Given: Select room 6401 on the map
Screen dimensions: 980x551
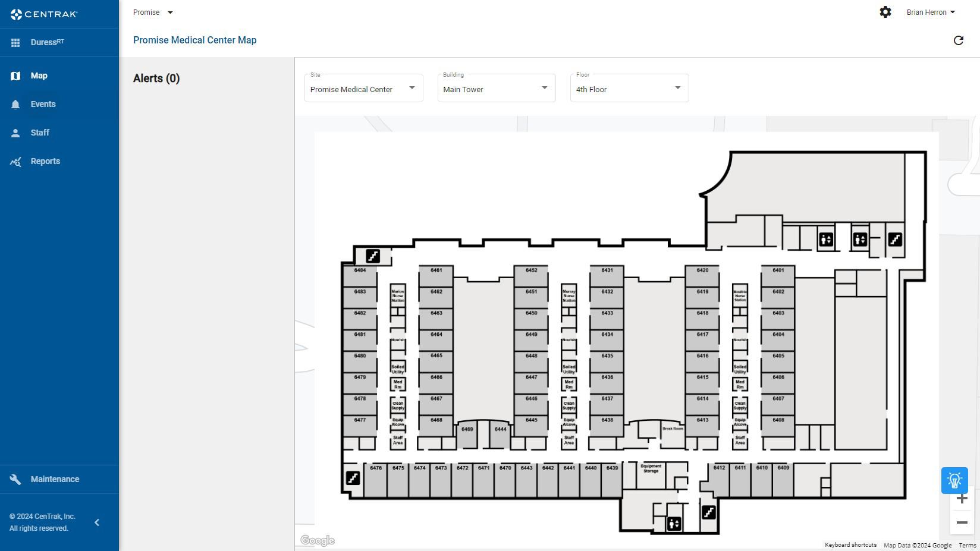Looking at the screenshot, I should [x=778, y=276].
